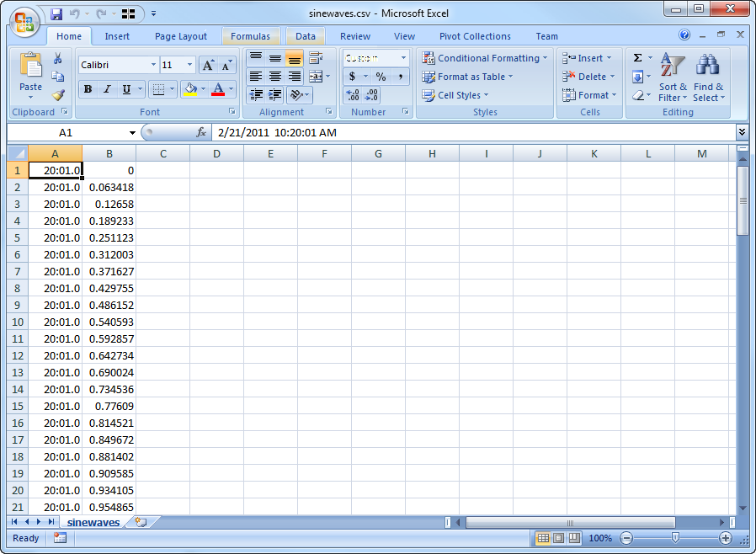Click the Cut scissors icon
The image size is (756, 554).
57,59
